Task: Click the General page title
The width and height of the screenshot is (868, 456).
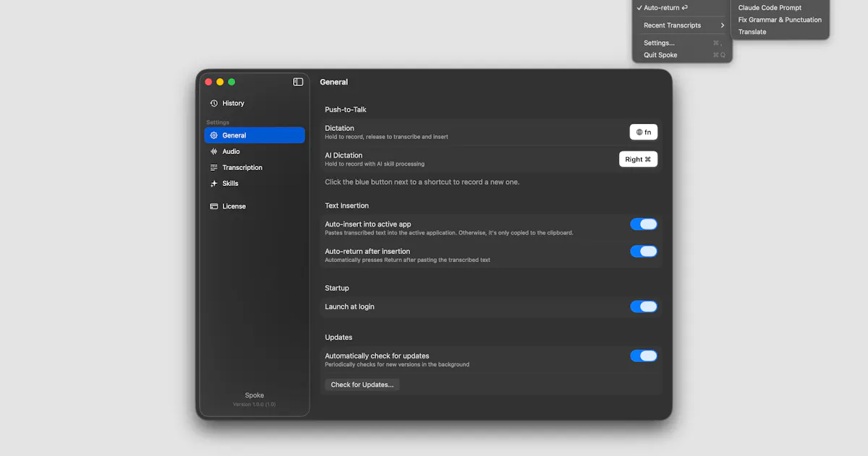Action: (x=334, y=82)
